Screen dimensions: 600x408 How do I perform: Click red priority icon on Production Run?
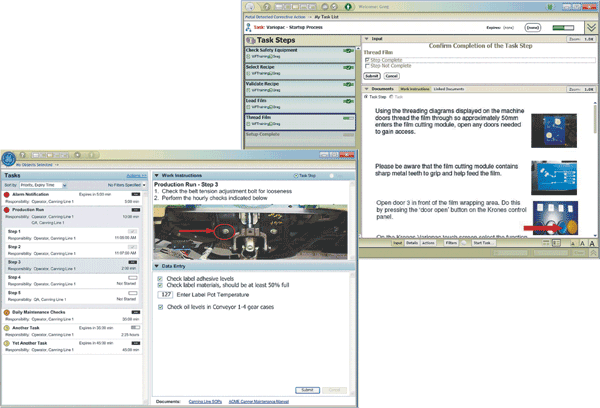[7, 210]
